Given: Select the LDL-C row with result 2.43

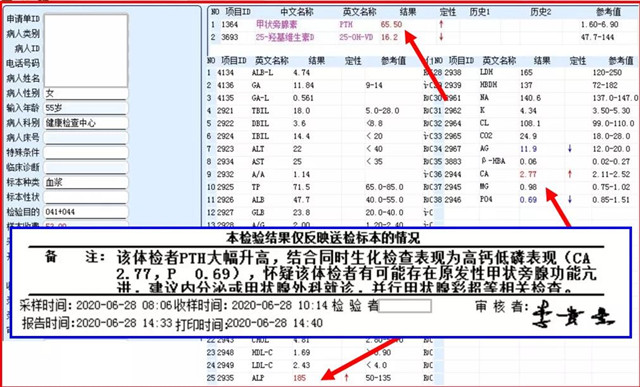Looking at the screenshot, I should 315,365.
